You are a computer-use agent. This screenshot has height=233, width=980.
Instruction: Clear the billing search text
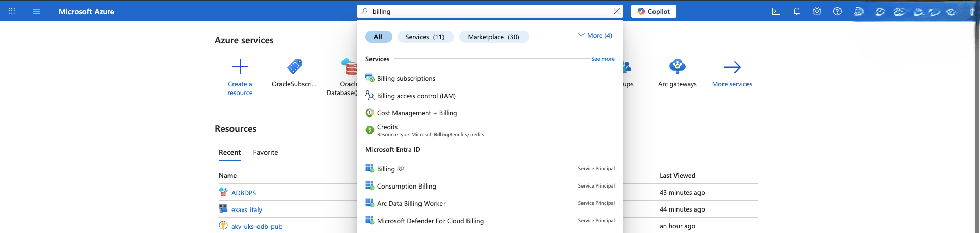click(616, 11)
